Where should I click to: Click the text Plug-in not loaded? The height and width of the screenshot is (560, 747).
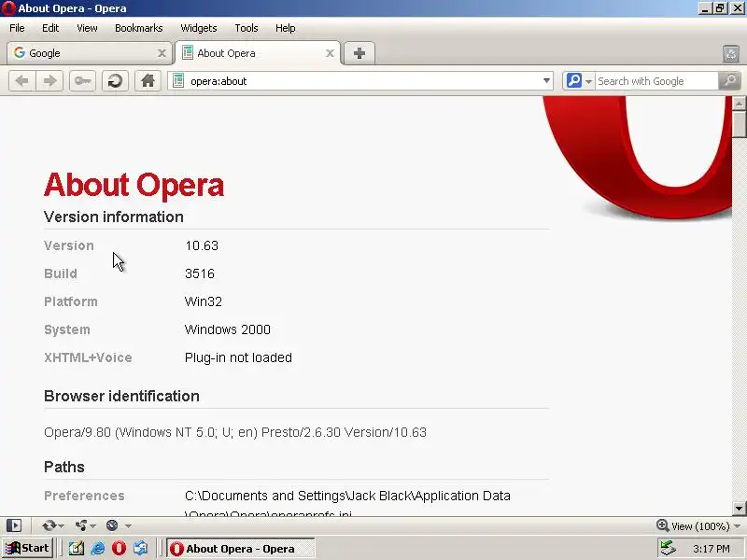pos(238,357)
